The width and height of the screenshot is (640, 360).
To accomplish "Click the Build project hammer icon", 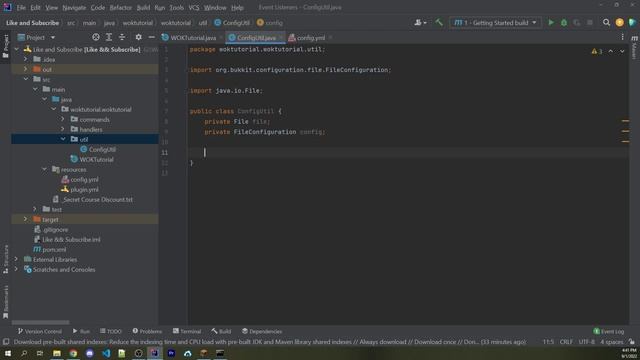I will click(439, 23).
